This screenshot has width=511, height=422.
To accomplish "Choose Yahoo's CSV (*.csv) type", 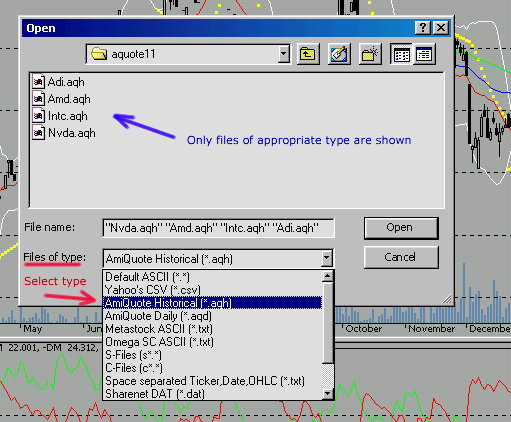I will click(153, 290).
